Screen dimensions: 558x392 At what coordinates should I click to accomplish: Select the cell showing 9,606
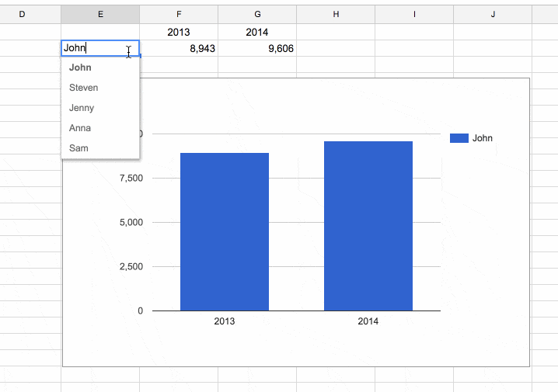coord(257,48)
